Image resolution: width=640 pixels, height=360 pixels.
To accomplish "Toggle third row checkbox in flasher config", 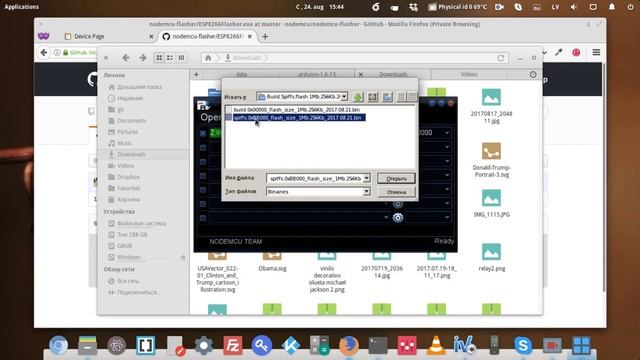I will pos(203,162).
